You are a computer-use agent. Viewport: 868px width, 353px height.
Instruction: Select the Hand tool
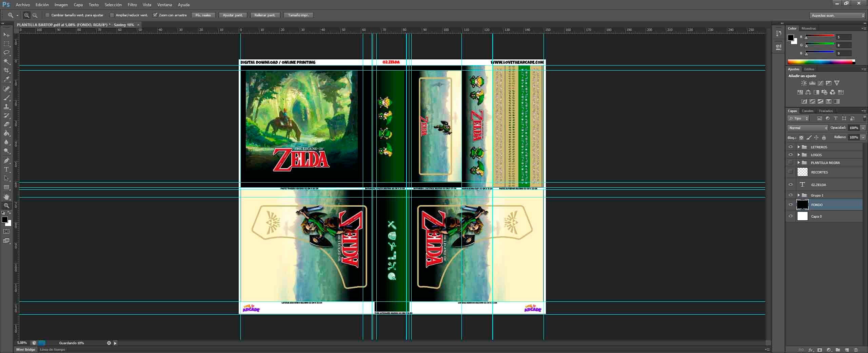[x=6, y=197]
